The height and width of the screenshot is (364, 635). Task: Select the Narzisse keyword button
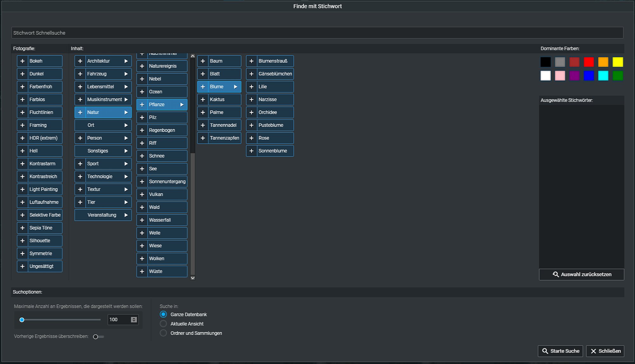(270, 100)
